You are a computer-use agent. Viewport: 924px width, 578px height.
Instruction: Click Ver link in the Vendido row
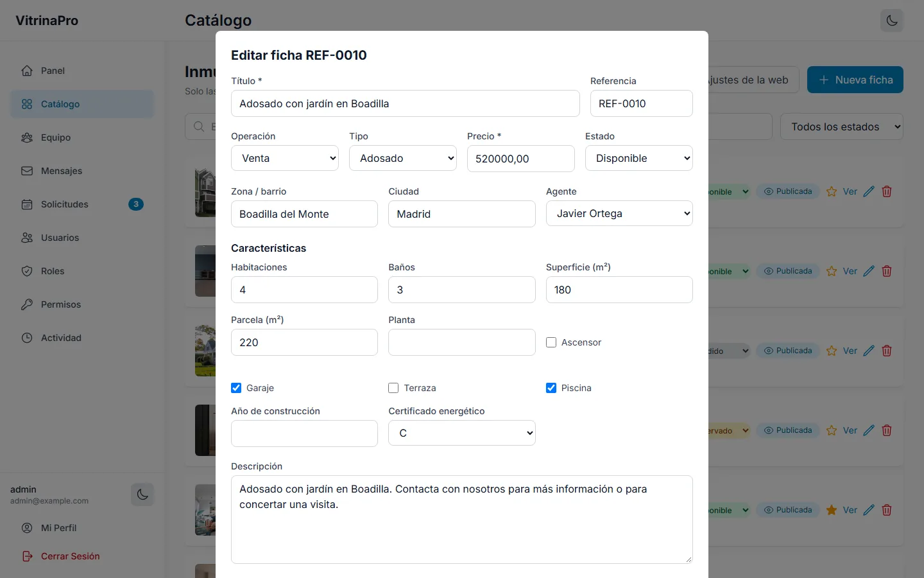[x=850, y=351]
